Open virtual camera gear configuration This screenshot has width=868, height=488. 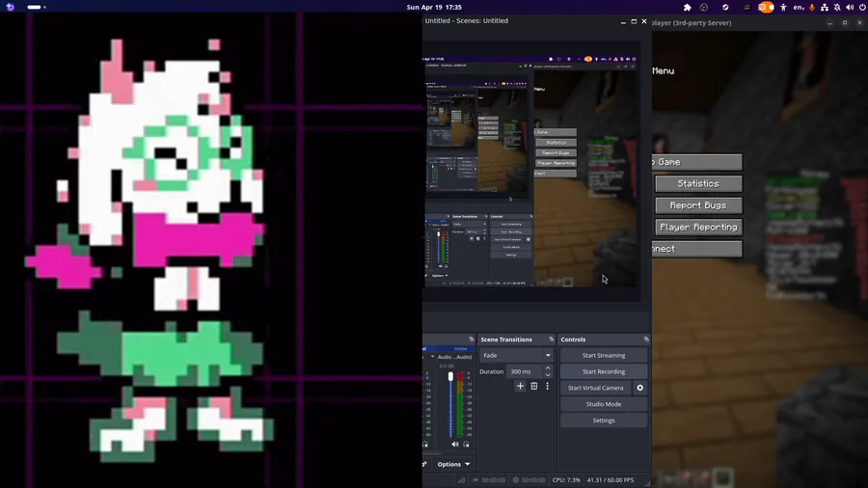tap(640, 388)
